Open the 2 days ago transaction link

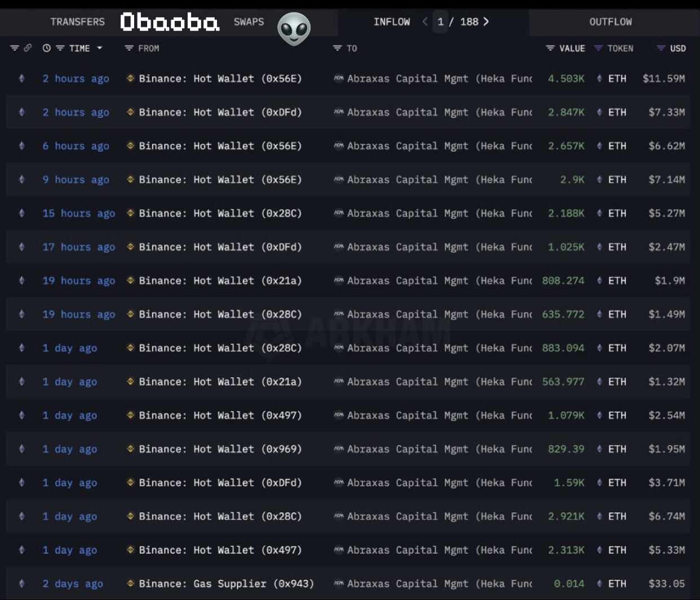pos(73,584)
